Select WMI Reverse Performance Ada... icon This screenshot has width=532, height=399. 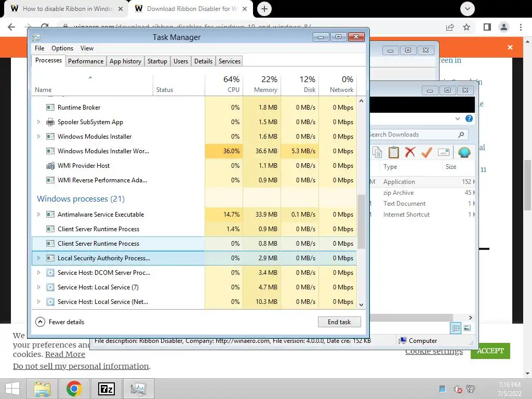coord(50,180)
